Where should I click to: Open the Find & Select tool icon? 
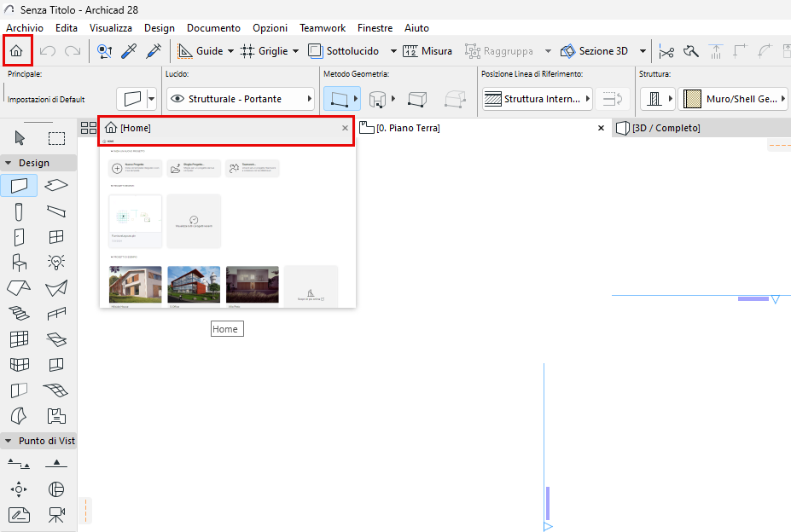pos(104,51)
